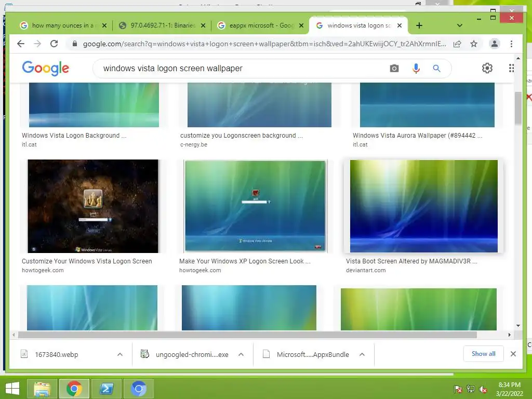Screen dimensions: 532x399
Task: Expand options for ungoogled-chromi exe download
Action: (x=241, y=354)
